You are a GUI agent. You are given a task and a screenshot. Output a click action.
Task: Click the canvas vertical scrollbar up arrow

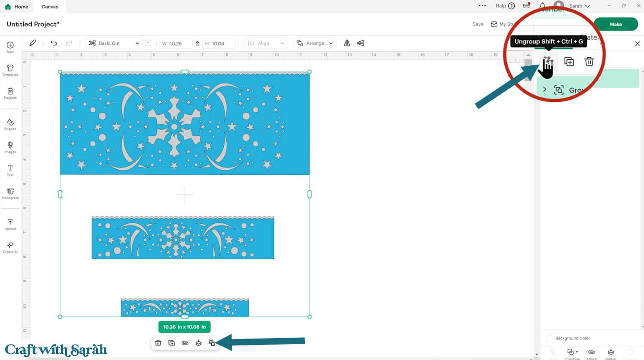tap(529, 55)
